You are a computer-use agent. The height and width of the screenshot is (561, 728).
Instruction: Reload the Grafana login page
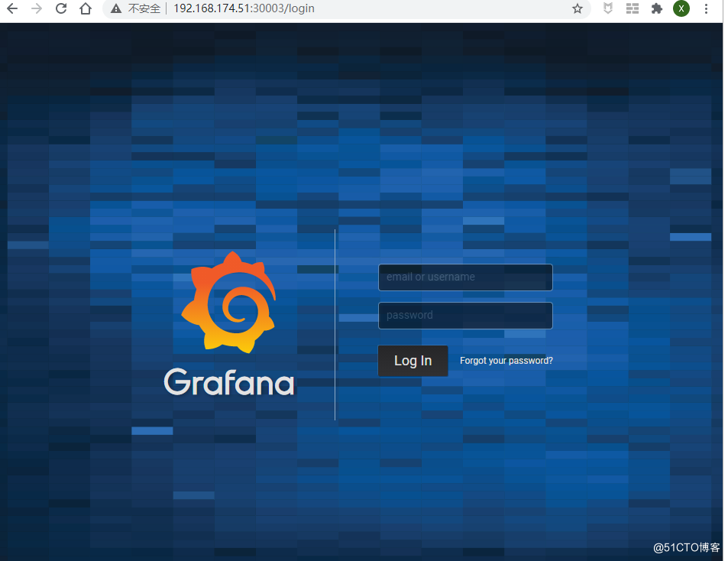(x=61, y=8)
